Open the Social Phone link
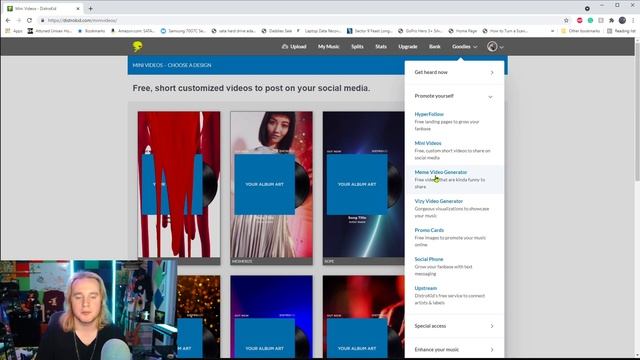Viewport: 640px width, 360px height. pos(429,259)
